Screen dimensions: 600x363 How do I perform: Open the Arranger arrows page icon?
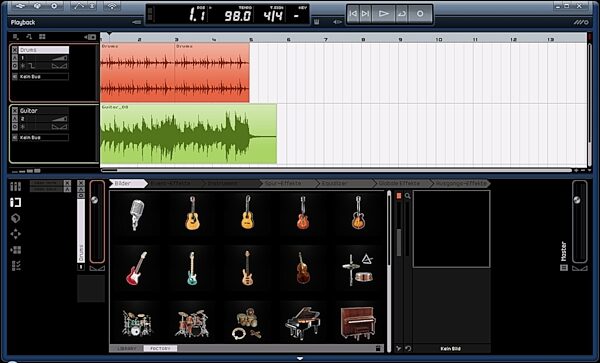(x=16, y=234)
